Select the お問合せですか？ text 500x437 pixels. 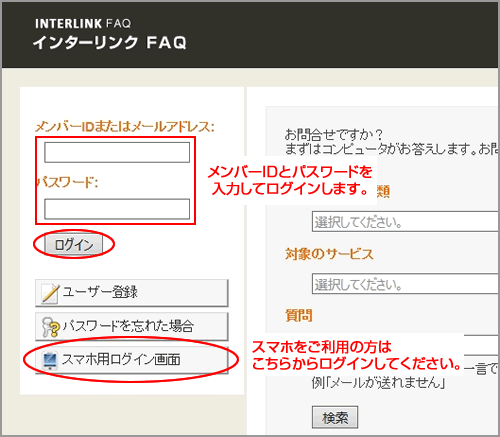click(x=334, y=135)
